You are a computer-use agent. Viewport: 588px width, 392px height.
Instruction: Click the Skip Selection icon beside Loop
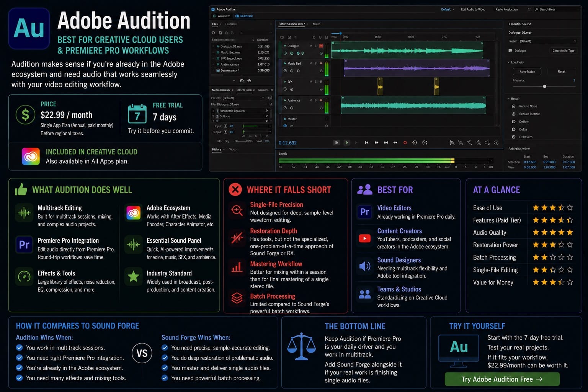tap(425, 142)
